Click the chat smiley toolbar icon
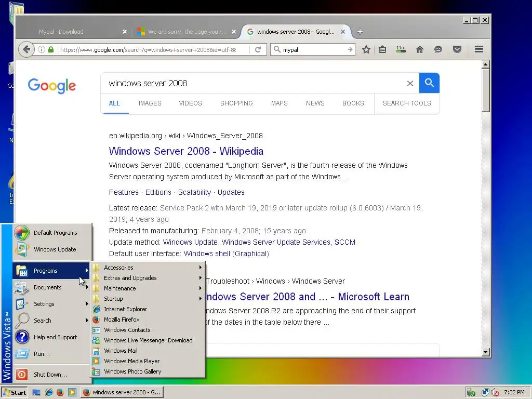This screenshot has height=399, width=532. click(x=438, y=49)
